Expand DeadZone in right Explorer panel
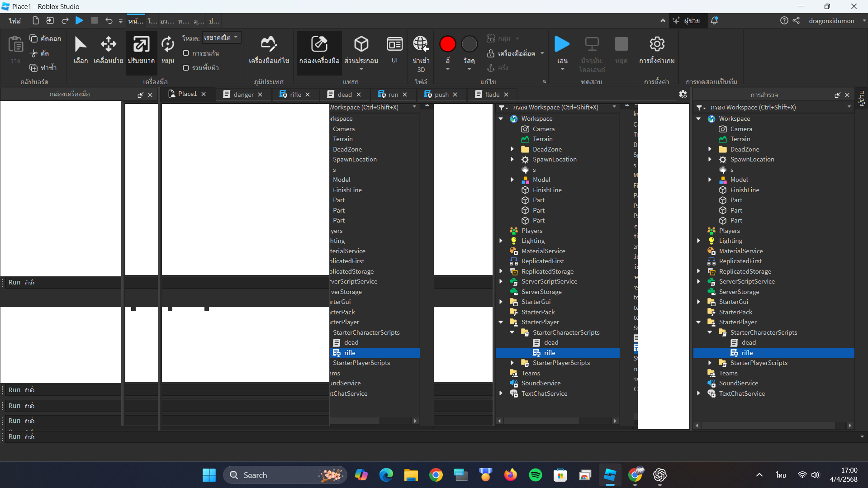 [710, 149]
